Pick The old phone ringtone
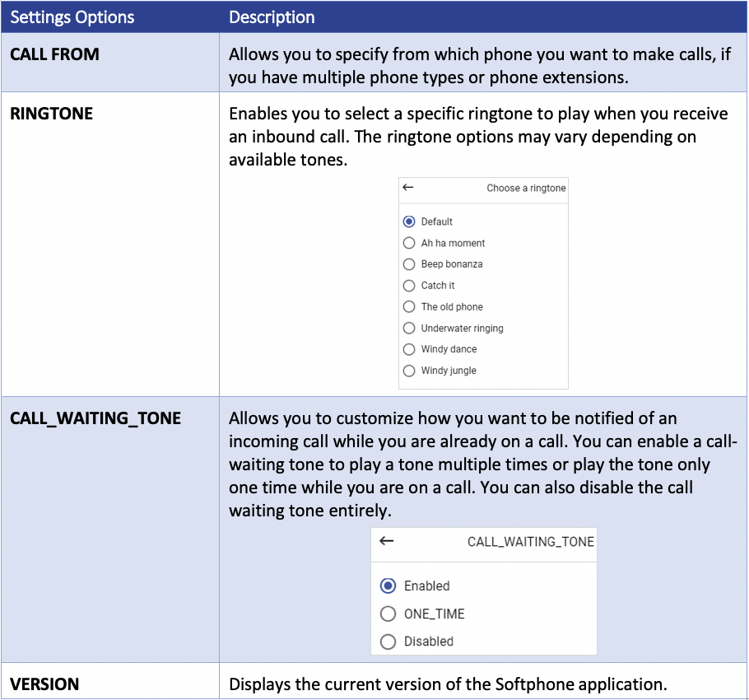The image size is (749, 700). (x=409, y=306)
